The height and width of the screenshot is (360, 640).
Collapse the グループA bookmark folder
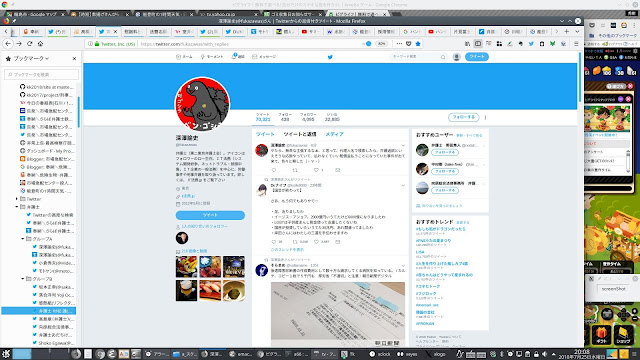click(23, 239)
